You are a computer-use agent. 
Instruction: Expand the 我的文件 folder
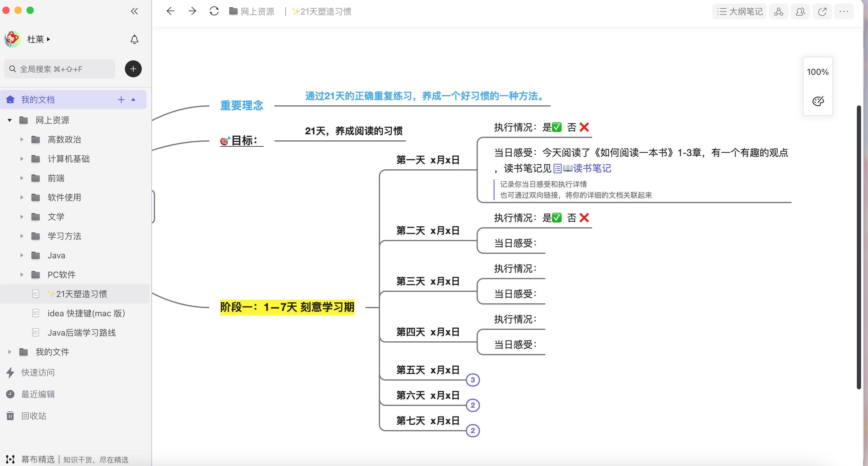[x=10, y=352]
